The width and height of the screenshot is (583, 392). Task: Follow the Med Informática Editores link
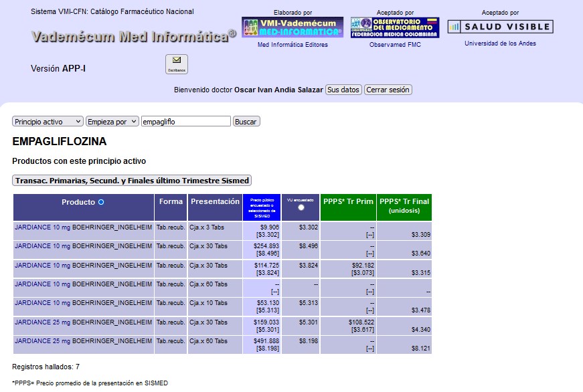tap(293, 45)
